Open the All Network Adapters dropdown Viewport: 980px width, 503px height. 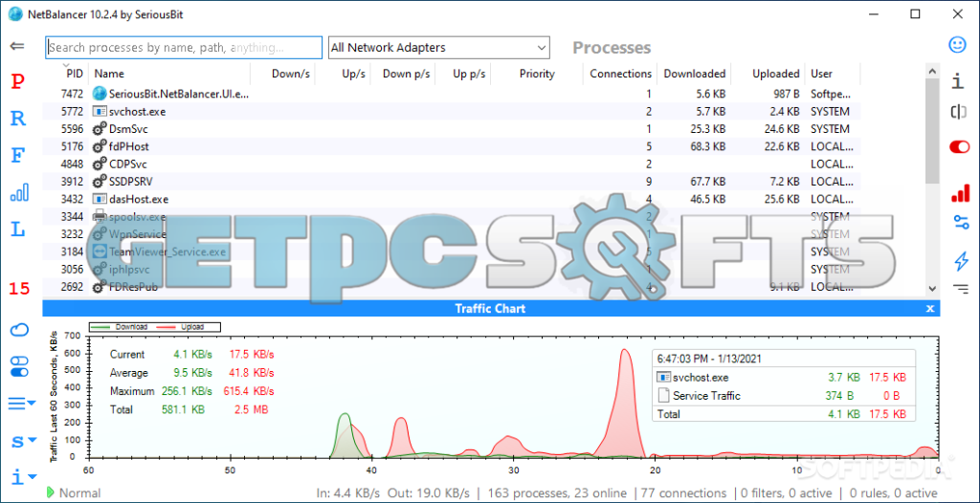click(x=438, y=48)
